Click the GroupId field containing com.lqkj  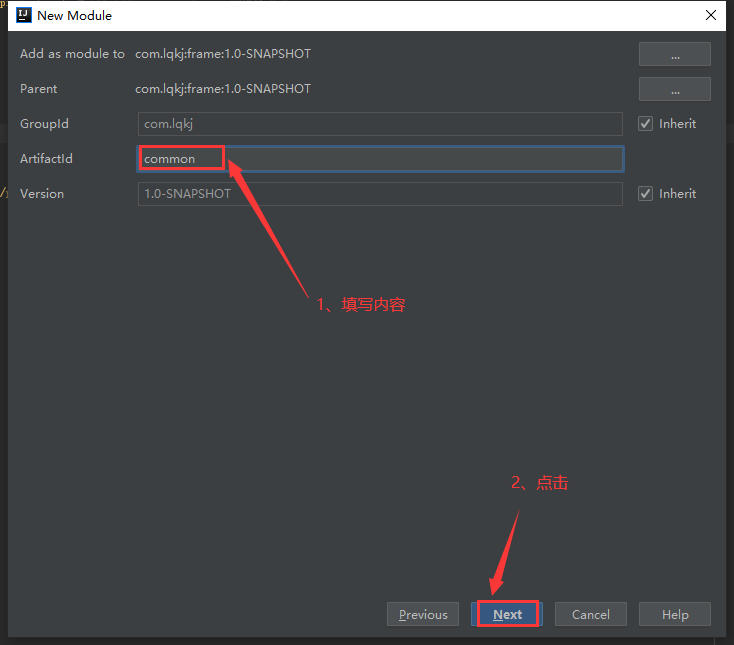(x=380, y=124)
